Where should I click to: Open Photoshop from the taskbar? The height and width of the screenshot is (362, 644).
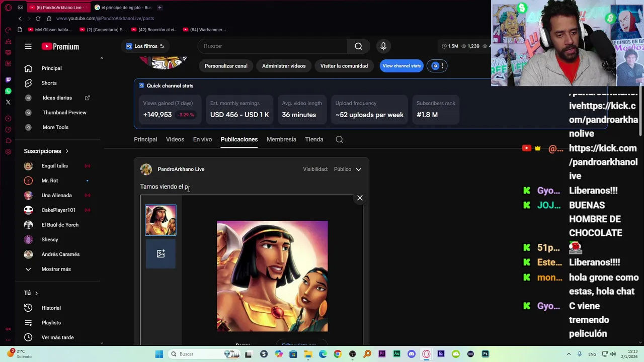click(x=485, y=354)
